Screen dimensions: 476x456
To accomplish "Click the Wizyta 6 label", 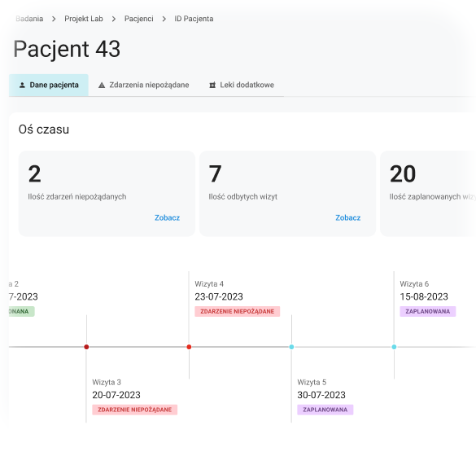I will 414,284.
